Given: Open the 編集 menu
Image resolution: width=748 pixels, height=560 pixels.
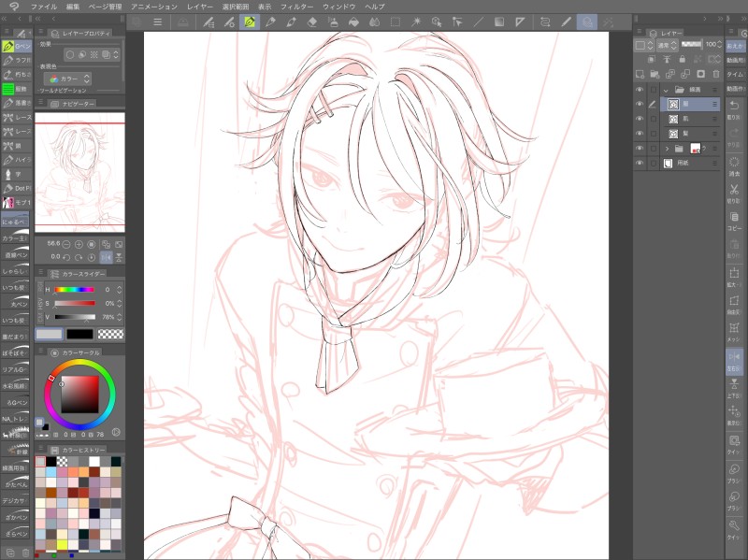Looking at the screenshot, I should [x=73, y=7].
